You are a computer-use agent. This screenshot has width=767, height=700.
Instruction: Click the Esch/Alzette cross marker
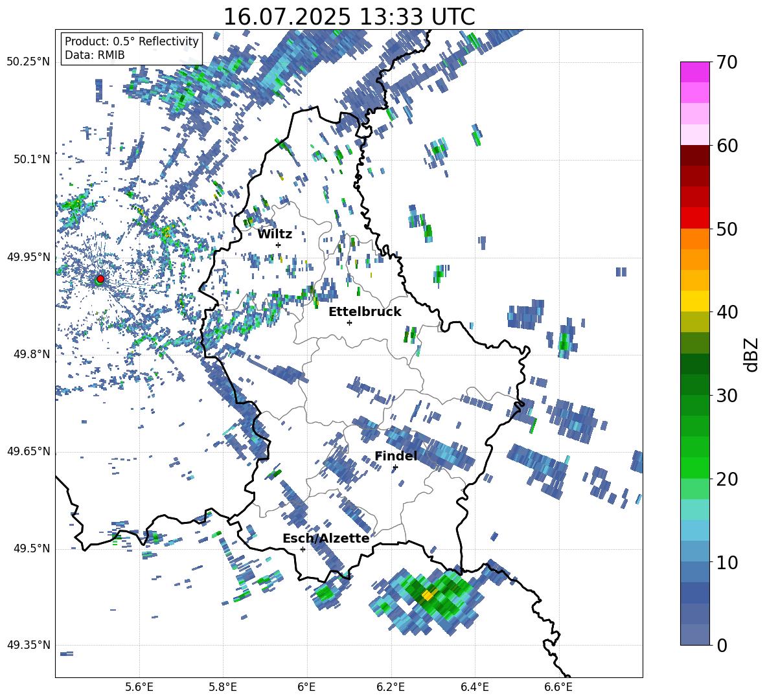click(x=303, y=549)
